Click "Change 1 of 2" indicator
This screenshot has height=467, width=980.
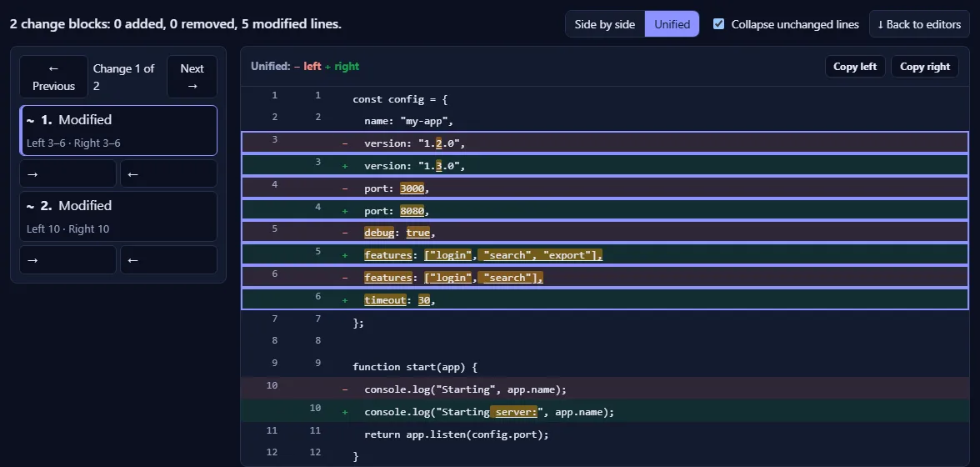pyautogui.click(x=123, y=77)
